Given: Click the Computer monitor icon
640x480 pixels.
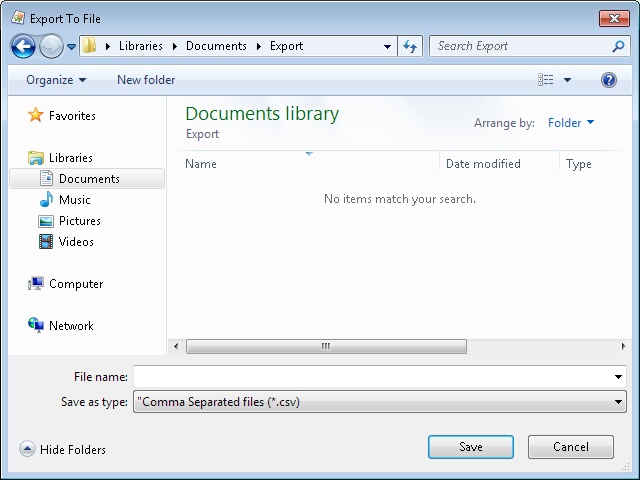Looking at the screenshot, I should [36, 283].
